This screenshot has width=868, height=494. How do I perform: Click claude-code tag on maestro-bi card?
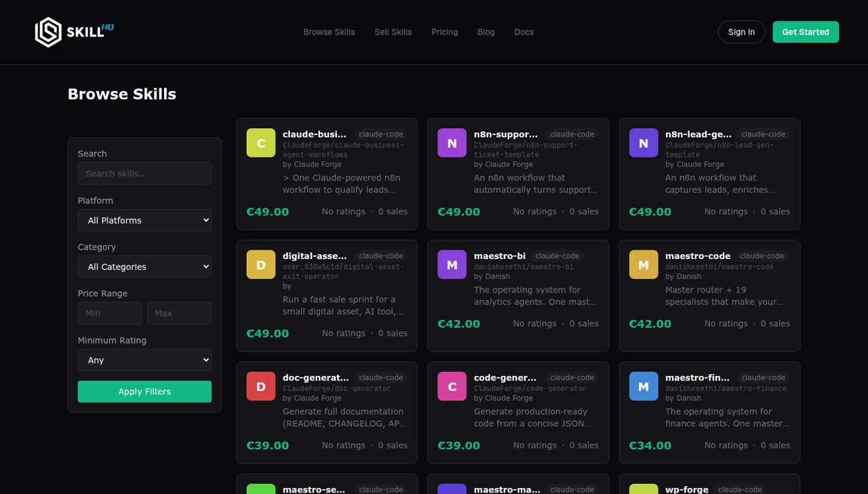[x=557, y=256]
